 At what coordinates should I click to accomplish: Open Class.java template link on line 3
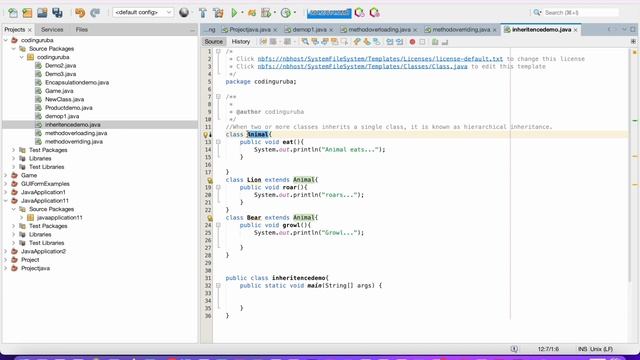pos(362,67)
